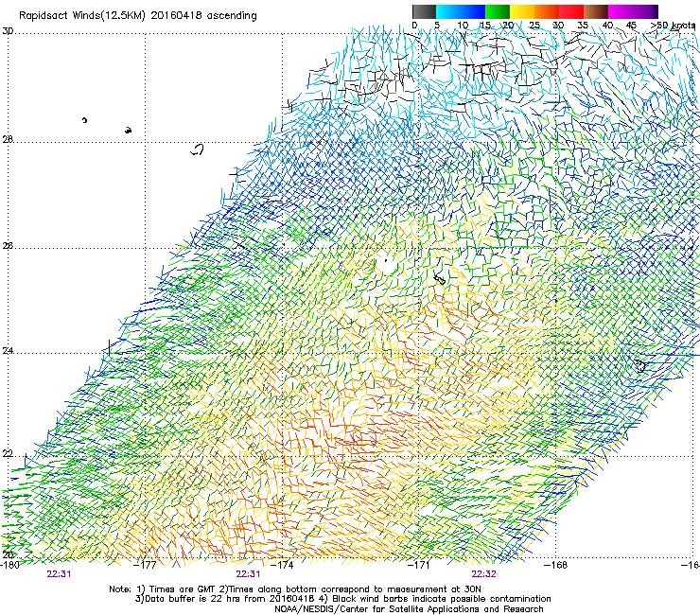Screen dimensions: 700x615
Task: Click the '-168' longitude axis label
Action: (x=556, y=565)
